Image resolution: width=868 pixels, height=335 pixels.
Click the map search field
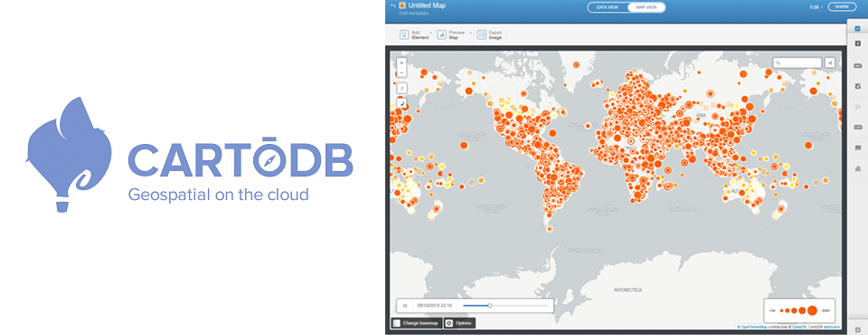click(x=797, y=62)
